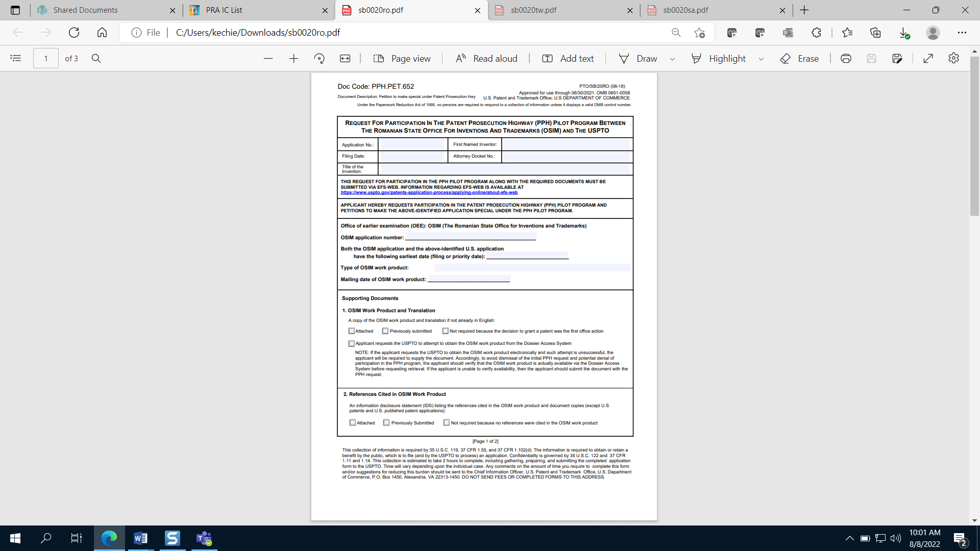Enter full screen mode
The height and width of the screenshot is (551, 980).
pyautogui.click(x=928, y=59)
